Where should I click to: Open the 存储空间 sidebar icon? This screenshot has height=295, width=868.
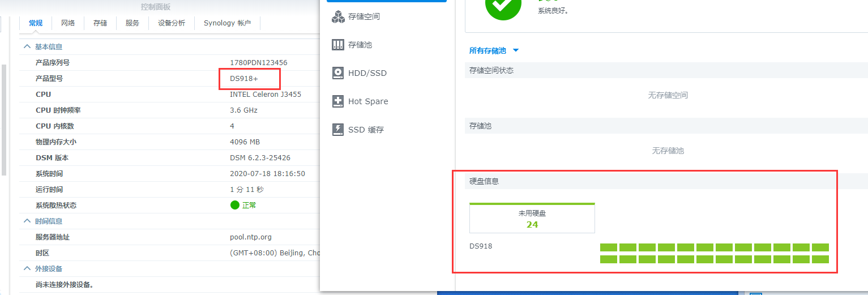tap(338, 17)
